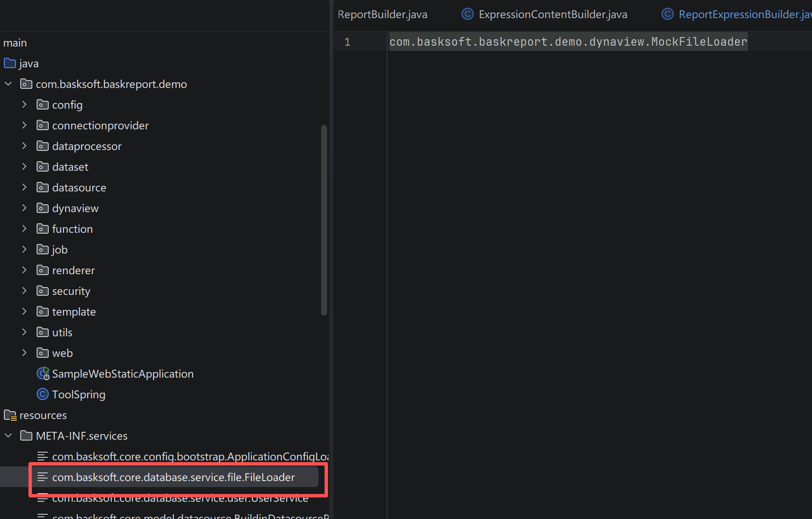Select the FileLoader service file icon
The height and width of the screenshot is (519, 812).
click(x=43, y=477)
